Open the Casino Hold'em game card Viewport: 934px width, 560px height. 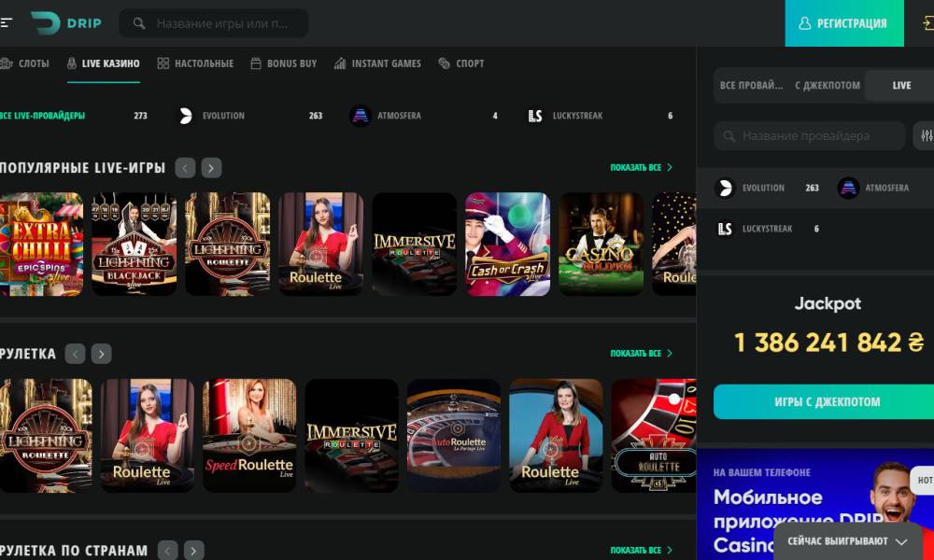tap(601, 244)
